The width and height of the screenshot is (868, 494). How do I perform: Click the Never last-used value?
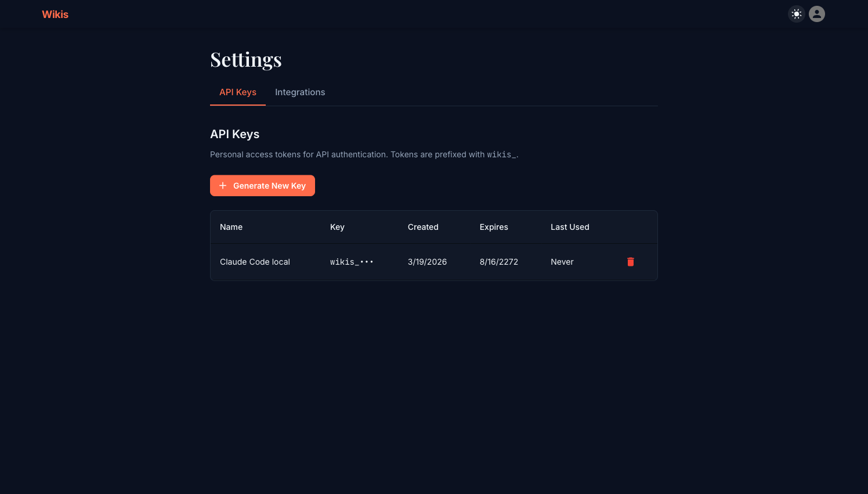[562, 262]
